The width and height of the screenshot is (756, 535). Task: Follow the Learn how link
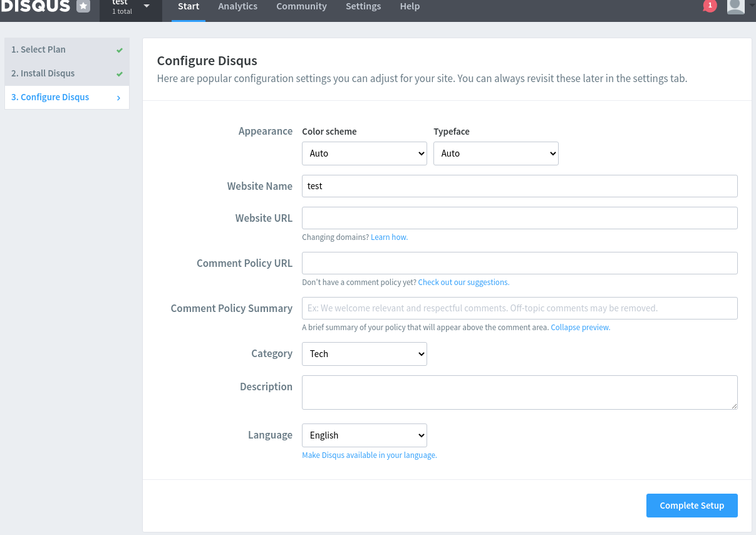click(x=389, y=237)
